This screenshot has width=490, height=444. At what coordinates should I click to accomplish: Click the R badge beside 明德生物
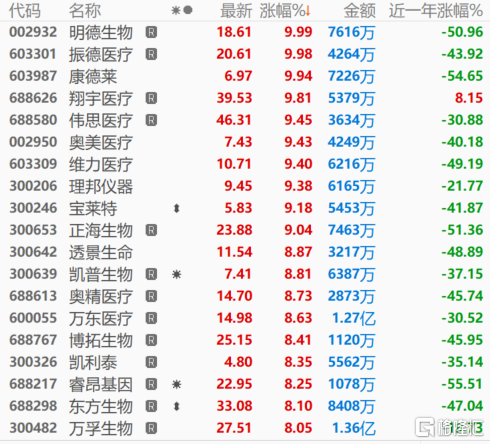(151, 32)
